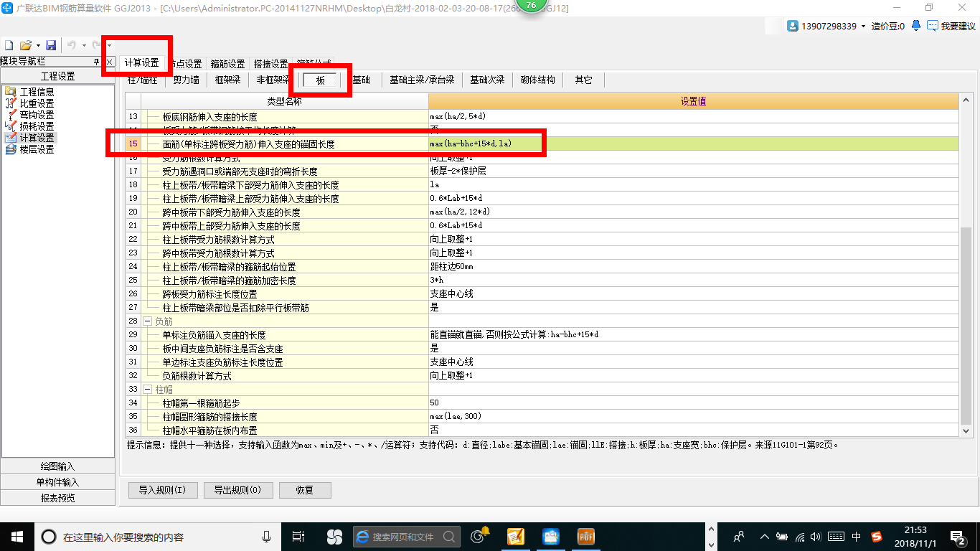The width and height of the screenshot is (980, 551).
Task: Create a new project file
Action: tap(9, 45)
